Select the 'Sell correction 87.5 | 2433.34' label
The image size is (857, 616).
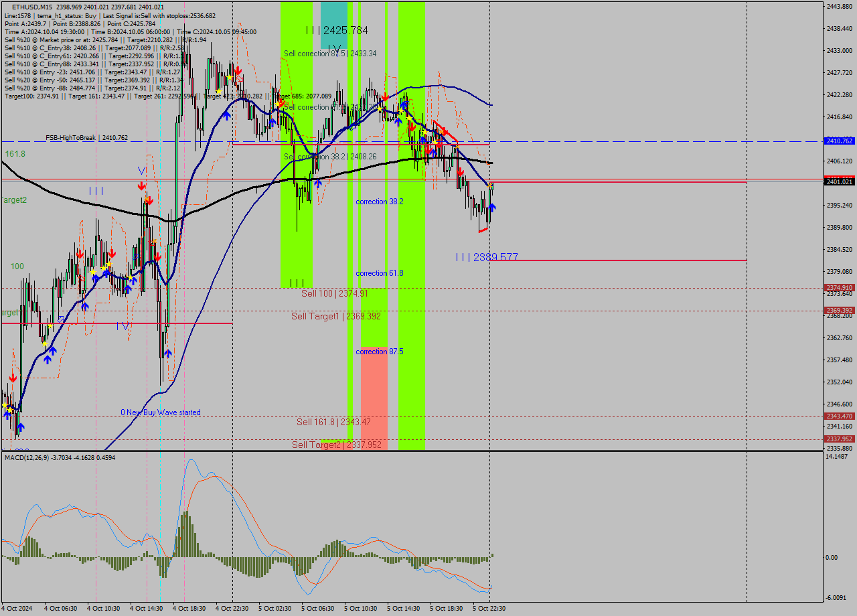point(330,54)
